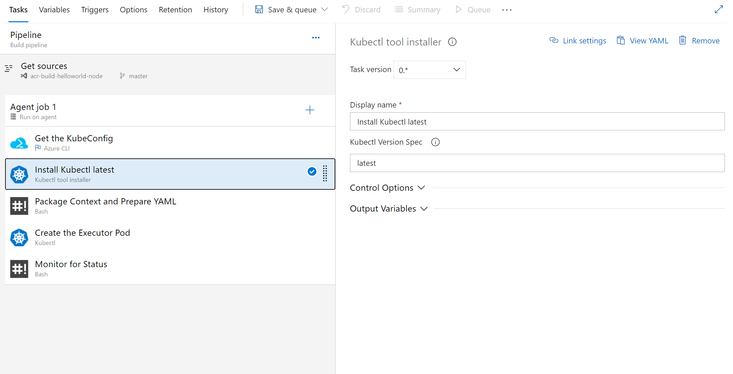Image resolution: width=733 pixels, height=374 pixels.
Task: Click View YAML
Action: (642, 41)
